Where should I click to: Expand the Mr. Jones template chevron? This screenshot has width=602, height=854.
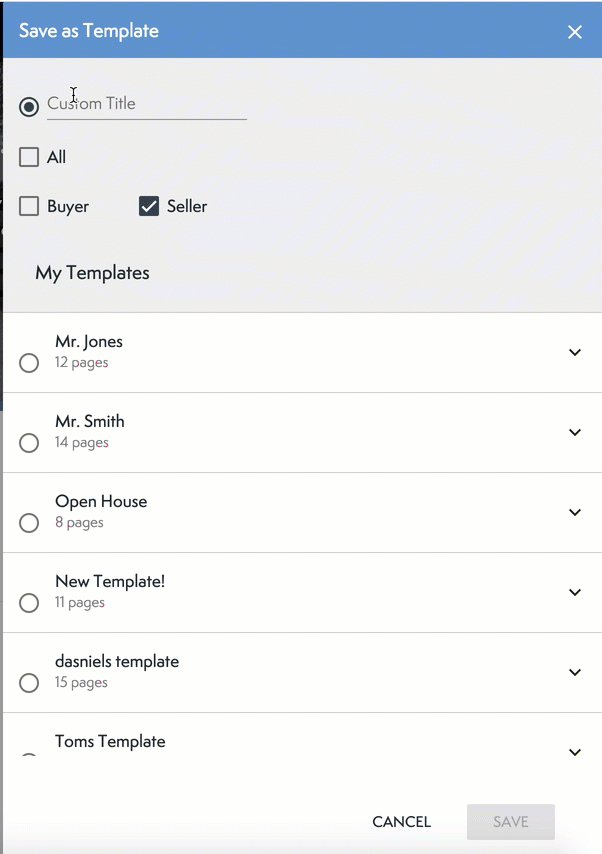tap(575, 352)
